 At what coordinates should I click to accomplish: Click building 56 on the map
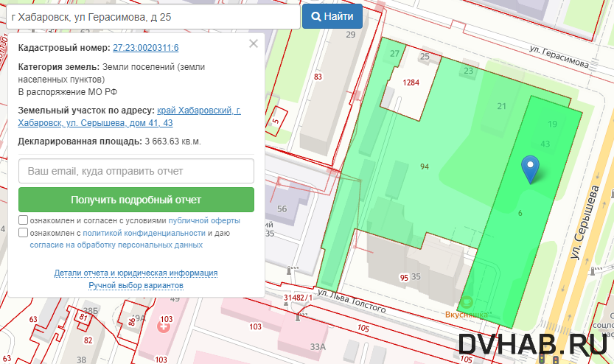tap(282, 209)
